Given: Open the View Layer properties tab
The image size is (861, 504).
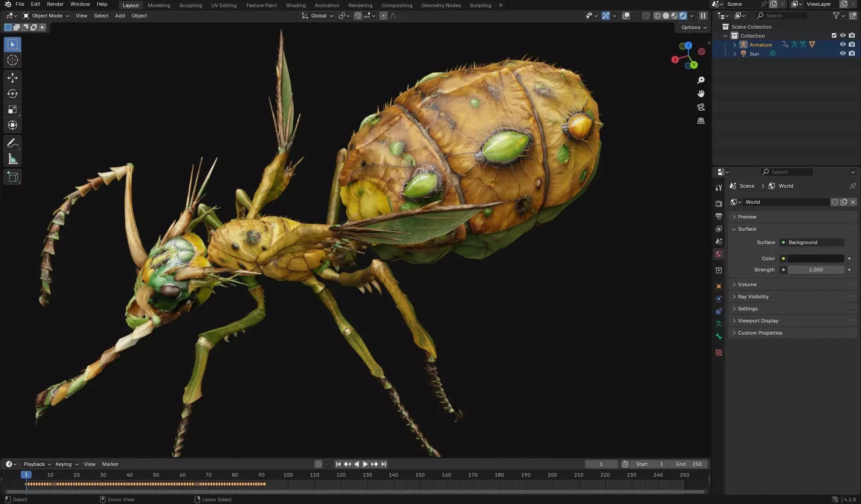Looking at the screenshot, I should click(719, 229).
